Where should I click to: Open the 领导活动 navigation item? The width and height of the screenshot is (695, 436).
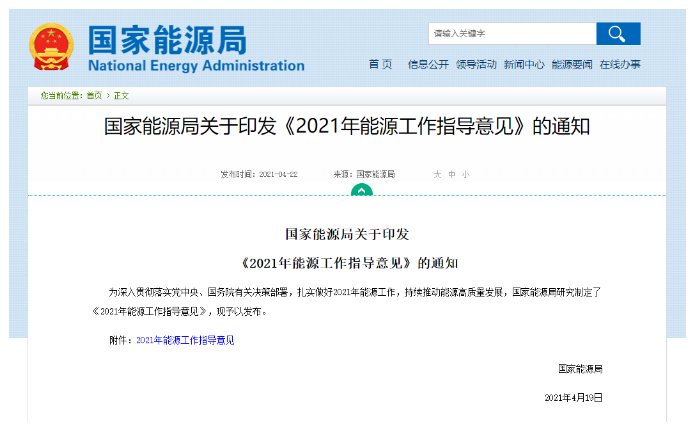(476, 65)
